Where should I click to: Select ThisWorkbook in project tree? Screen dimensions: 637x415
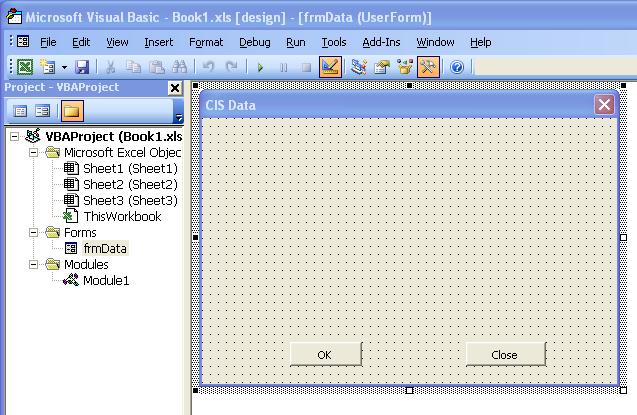click(121, 216)
